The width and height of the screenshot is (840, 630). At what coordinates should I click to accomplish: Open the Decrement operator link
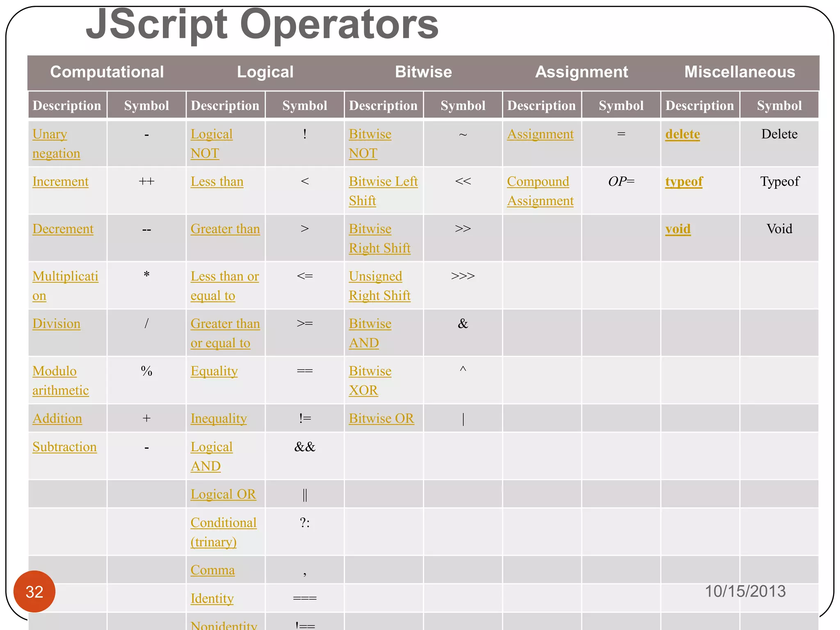coord(63,229)
